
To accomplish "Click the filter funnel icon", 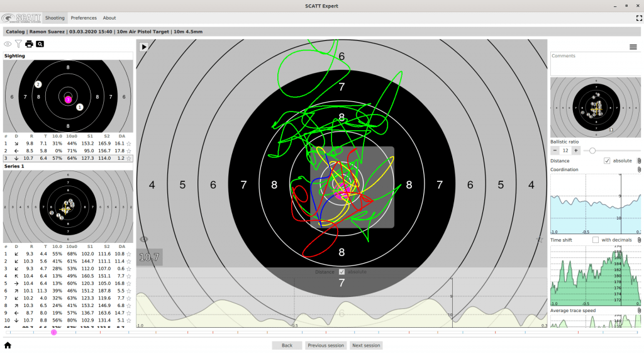I will click(x=18, y=44).
